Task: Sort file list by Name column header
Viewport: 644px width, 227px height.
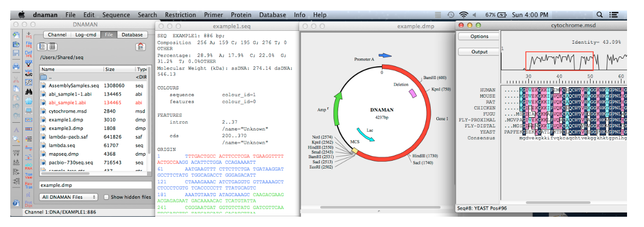Action: [x=71, y=69]
